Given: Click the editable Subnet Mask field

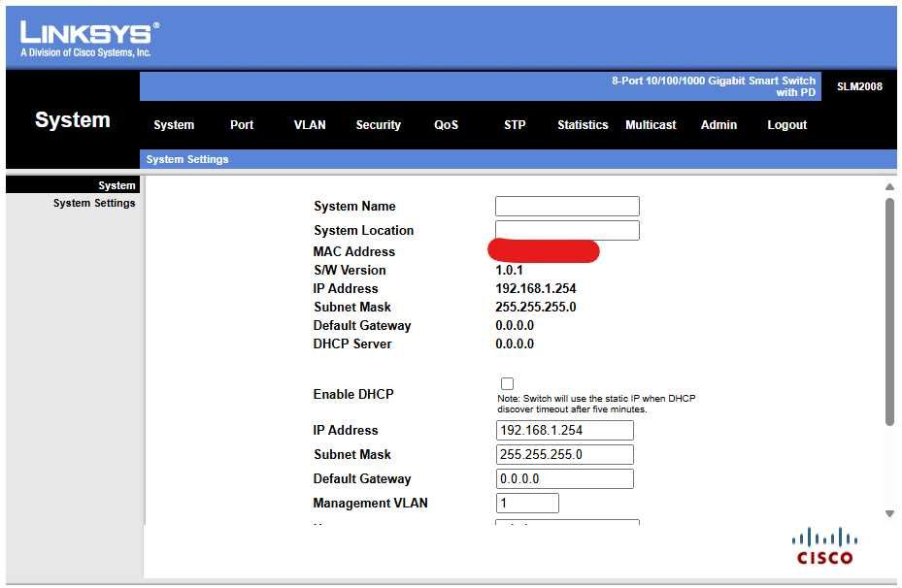Looking at the screenshot, I should (x=564, y=454).
